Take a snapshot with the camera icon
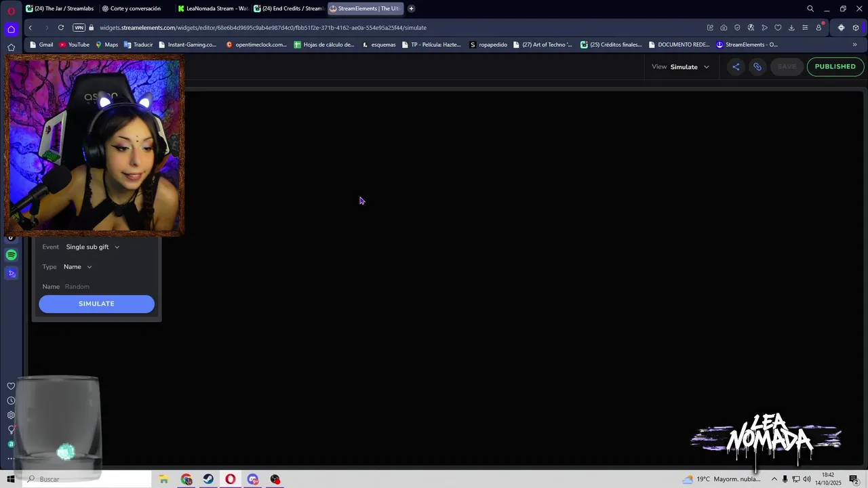The image size is (868, 488). point(724,28)
